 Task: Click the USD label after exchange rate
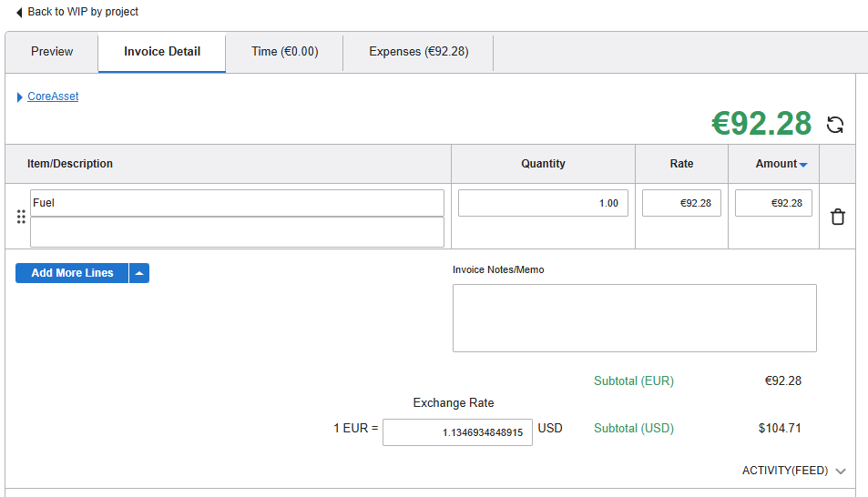[x=550, y=429]
